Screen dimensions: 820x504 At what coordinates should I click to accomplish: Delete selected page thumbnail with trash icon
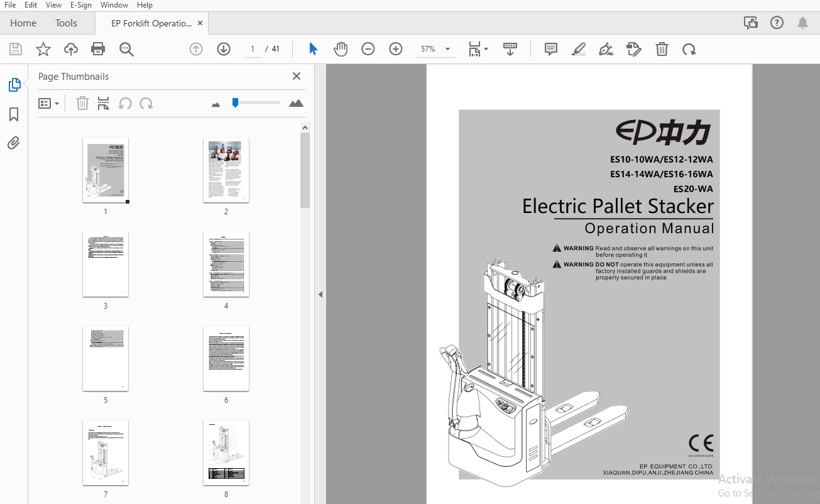pos(82,104)
